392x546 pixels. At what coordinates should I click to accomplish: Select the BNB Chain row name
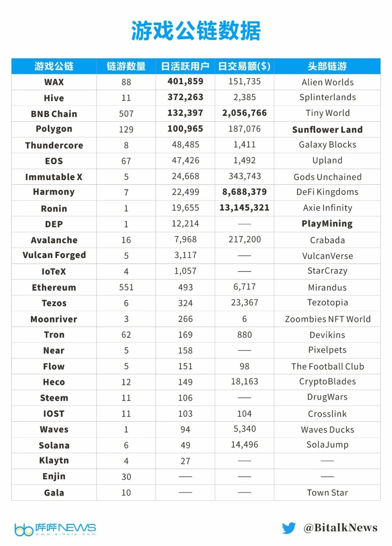[x=54, y=114]
